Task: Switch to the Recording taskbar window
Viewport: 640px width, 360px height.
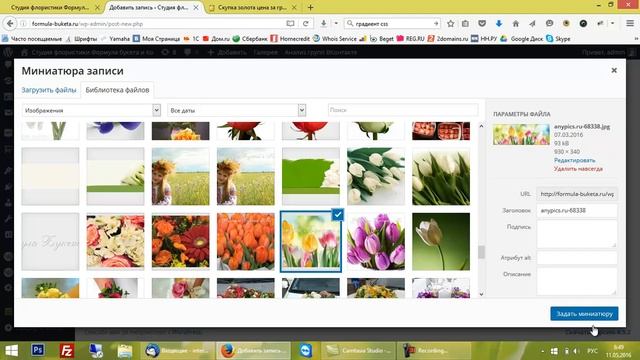Action: [433, 351]
